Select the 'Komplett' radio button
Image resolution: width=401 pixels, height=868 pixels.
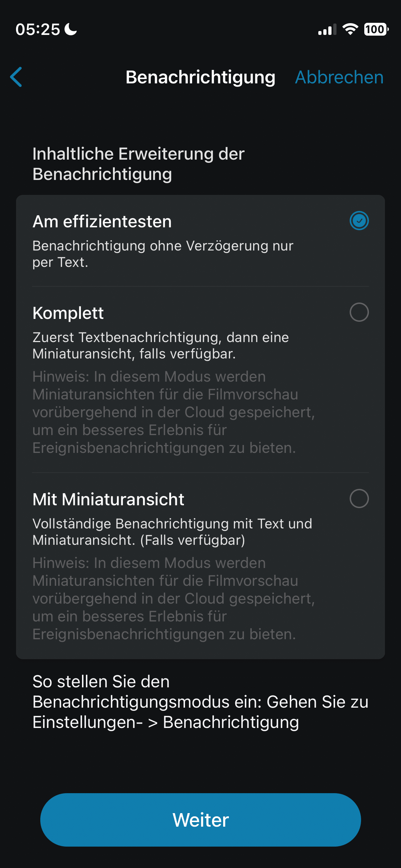pyautogui.click(x=359, y=312)
